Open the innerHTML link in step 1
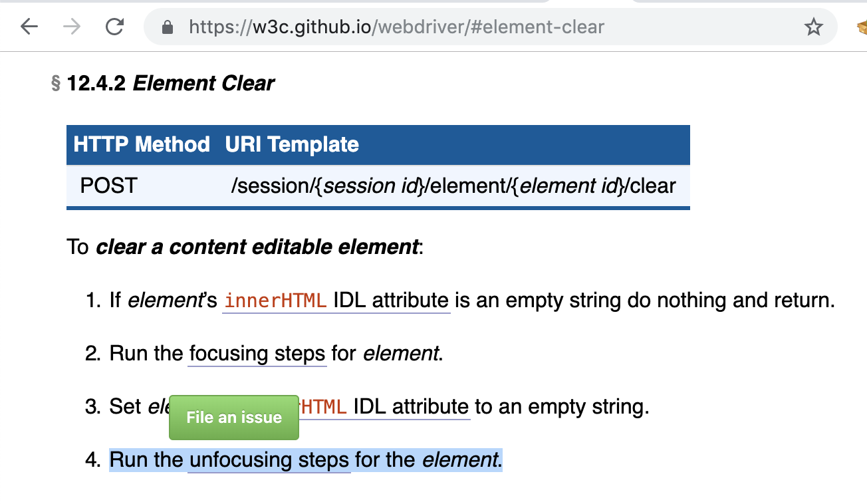Screen dimensions: 867x504 point(275,301)
